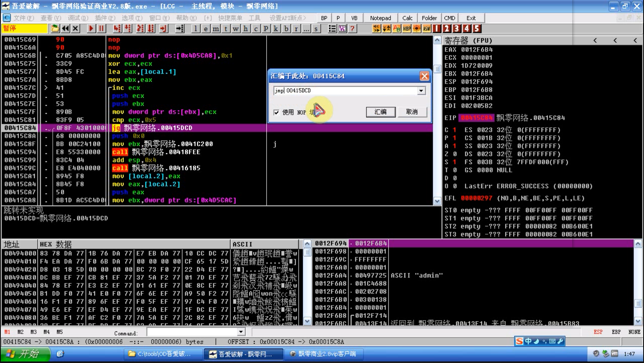Viewport: 644px width, 363px height.
Task: Click the HBP hardware breakpoint icon
Action: pyautogui.click(x=407, y=29)
